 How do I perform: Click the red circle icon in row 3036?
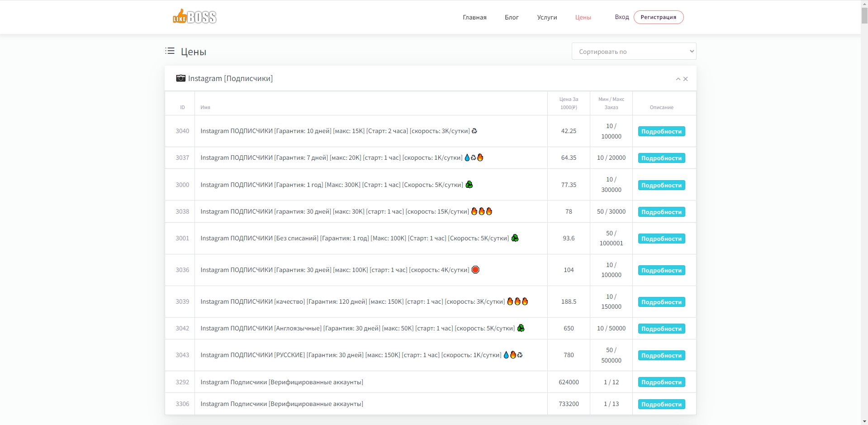coord(475,270)
